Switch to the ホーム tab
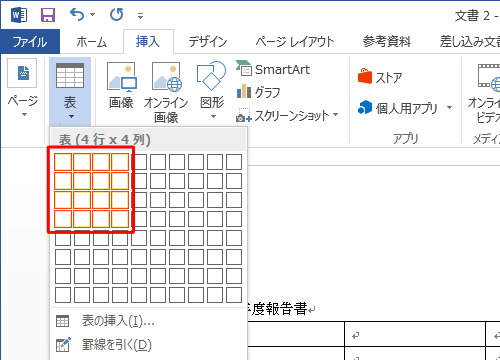The width and height of the screenshot is (500, 360). click(x=91, y=42)
